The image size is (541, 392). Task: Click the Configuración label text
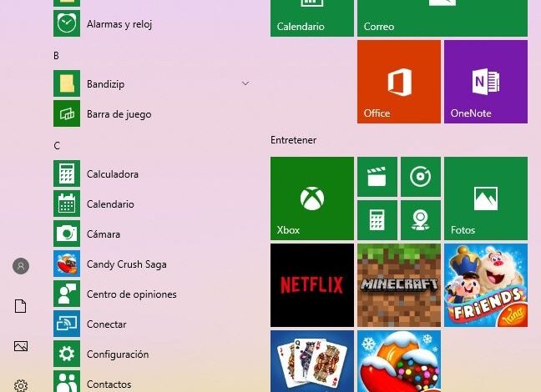point(118,354)
